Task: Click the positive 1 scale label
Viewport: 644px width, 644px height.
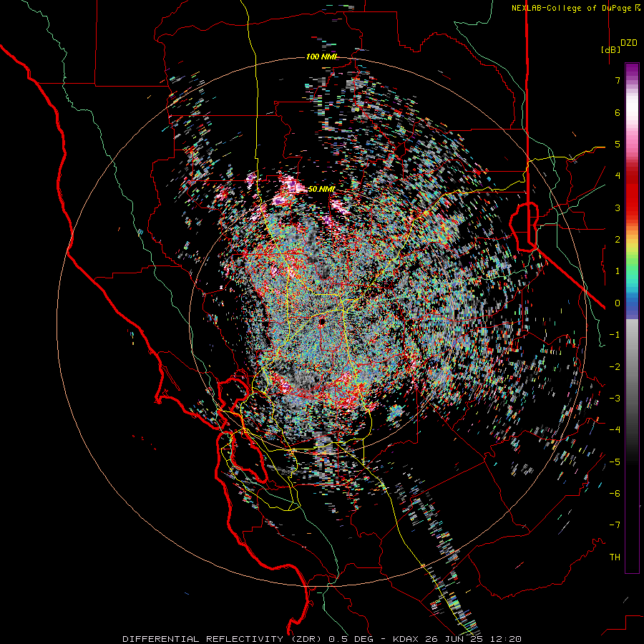Action: (618, 271)
